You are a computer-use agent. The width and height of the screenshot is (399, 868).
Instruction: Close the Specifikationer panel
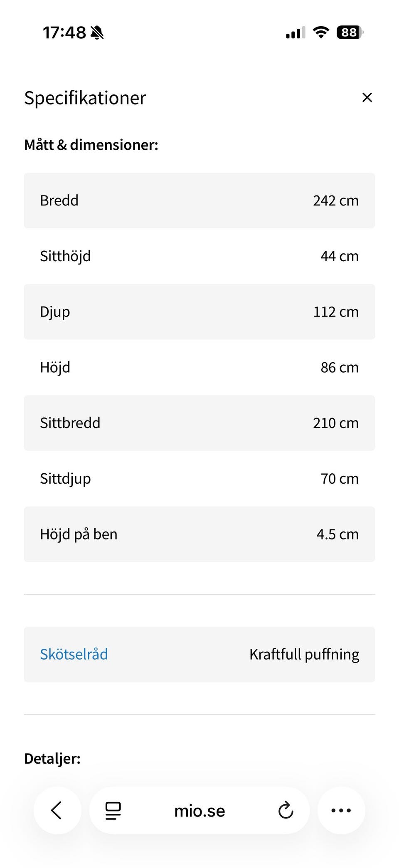pos(367,97)
